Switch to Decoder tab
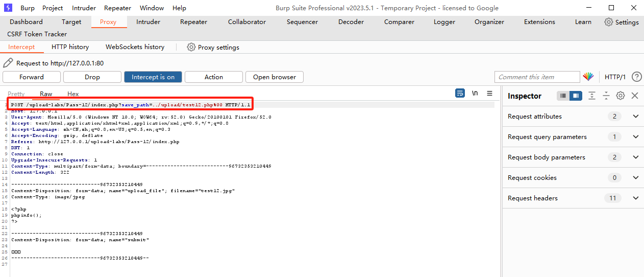Image resolution: width=644 pixels, height=277 pixels. click(351, 22)
